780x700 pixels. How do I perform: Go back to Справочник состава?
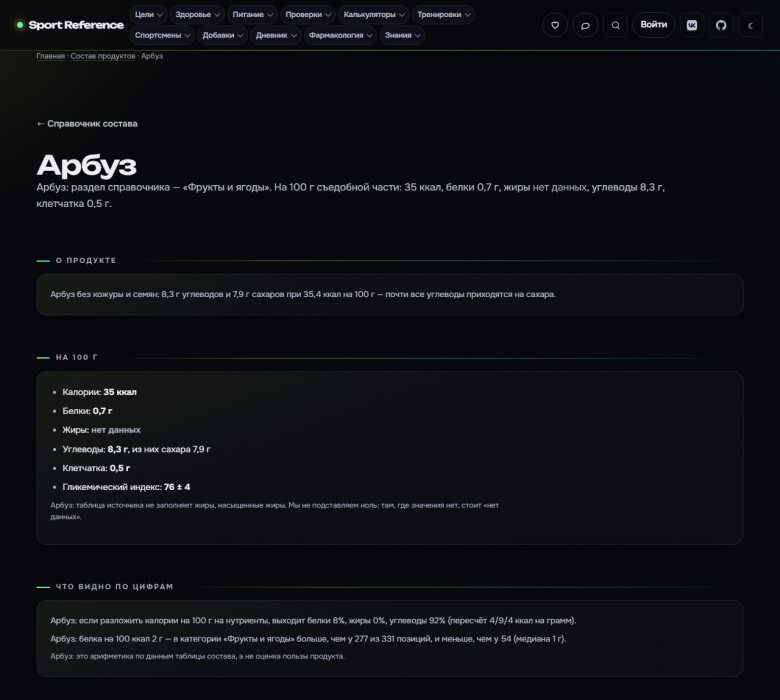(87, 123)
